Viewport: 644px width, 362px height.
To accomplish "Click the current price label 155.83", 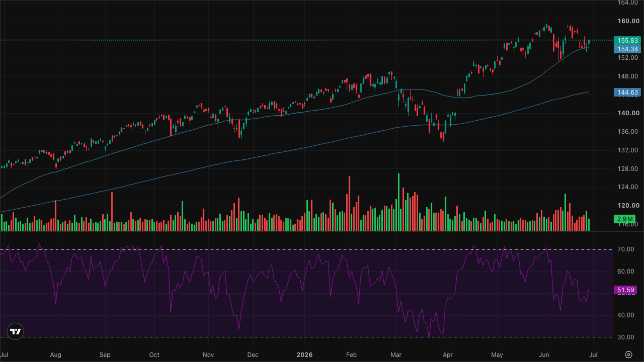I will pyautogui.click(x=627, y=40).
